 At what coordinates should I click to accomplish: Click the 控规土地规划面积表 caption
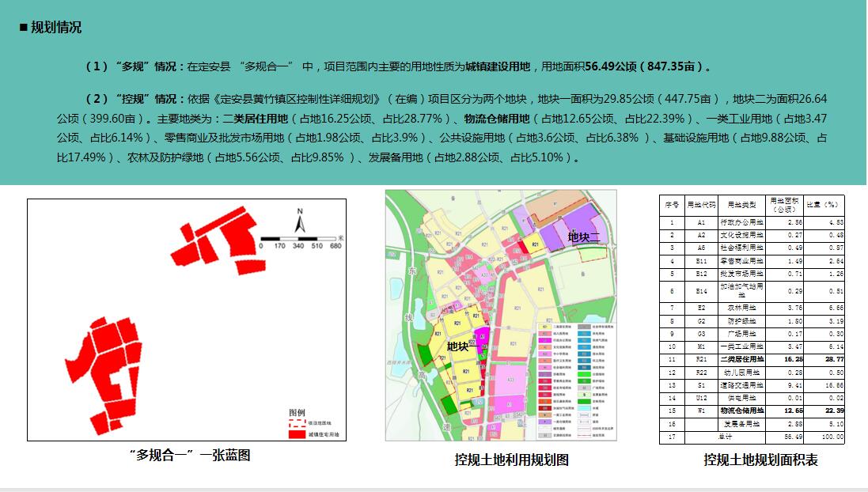click(x=760, y=460)
